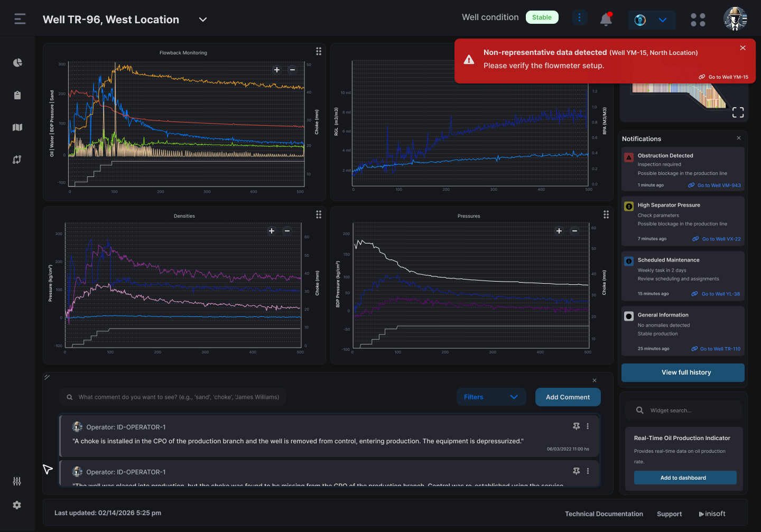The width and height of the screenshot is (761, 532).
Task: Click the Add Comment button
Action: (x=568, y=397)
